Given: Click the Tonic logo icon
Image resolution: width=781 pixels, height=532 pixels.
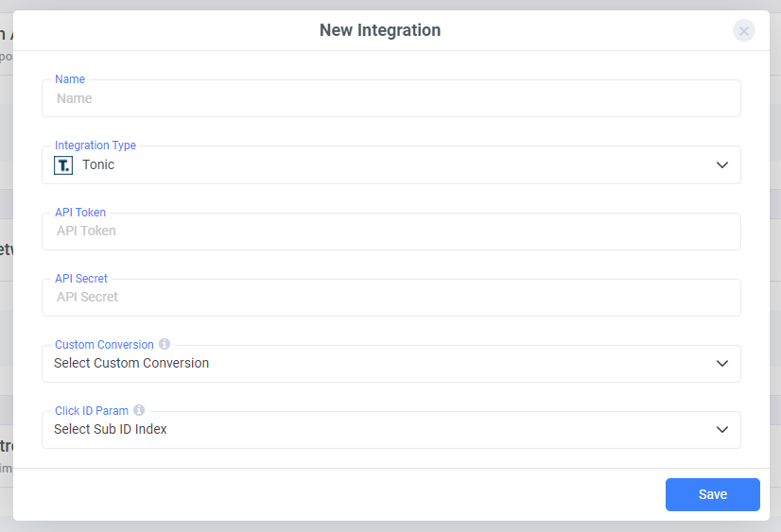Looking at the screenshot, I should pyautogui.click(x=63, y=165).
